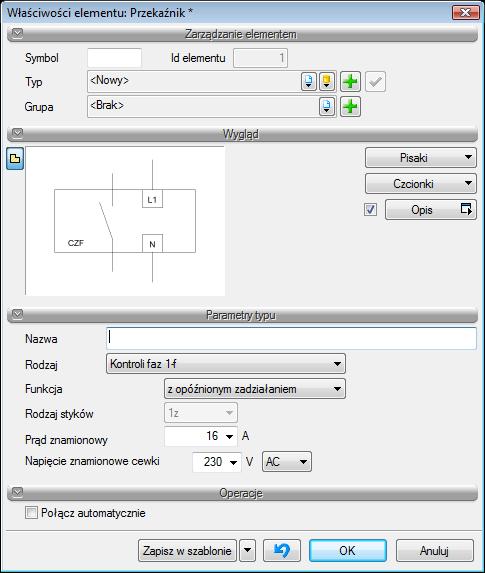The height and width of the screenshot is (573, 485).
Task: Click the green plus icon next to Typ
Action: (350, 81)
